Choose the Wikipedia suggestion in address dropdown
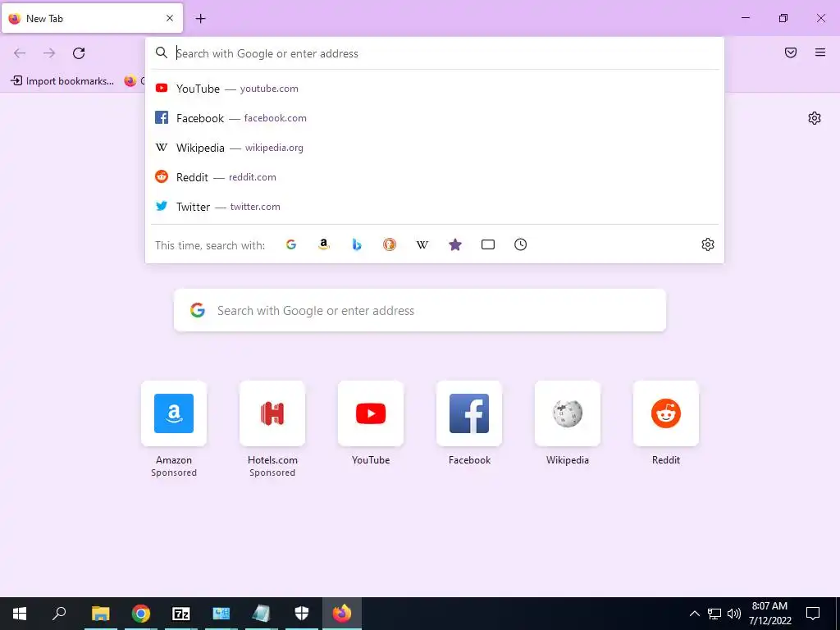 point(435,148)
